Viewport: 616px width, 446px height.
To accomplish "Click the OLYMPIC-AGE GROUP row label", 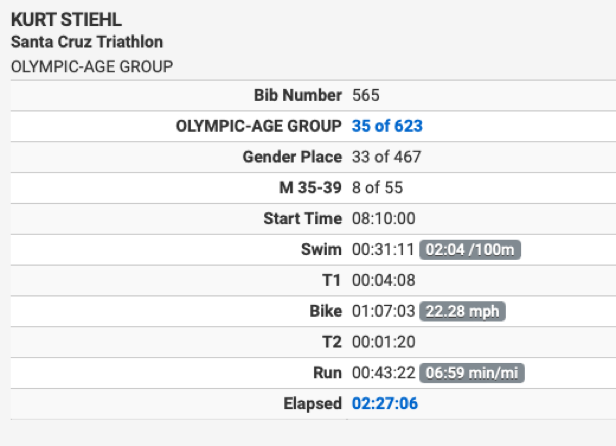I will coord(258,126).
